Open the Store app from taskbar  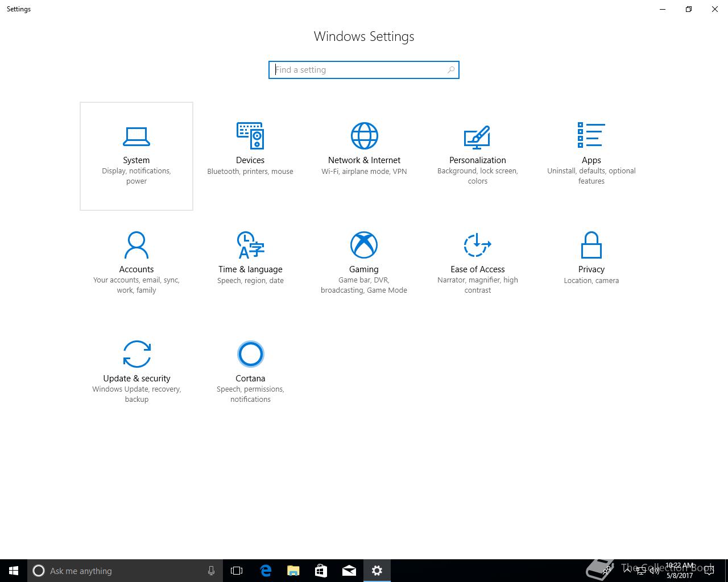tap(321, 571)
